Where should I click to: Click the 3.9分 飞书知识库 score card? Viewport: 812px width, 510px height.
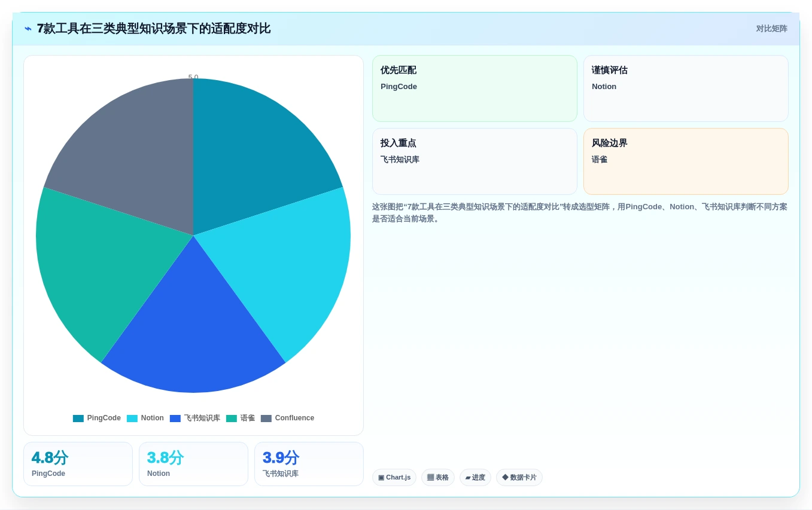pyautogui.click(x=309, y=464)
